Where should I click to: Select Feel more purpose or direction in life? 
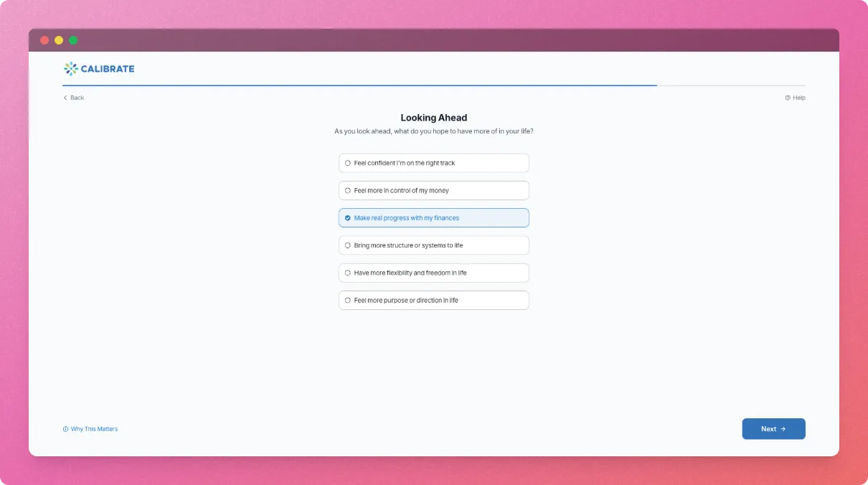coord(433,300)
